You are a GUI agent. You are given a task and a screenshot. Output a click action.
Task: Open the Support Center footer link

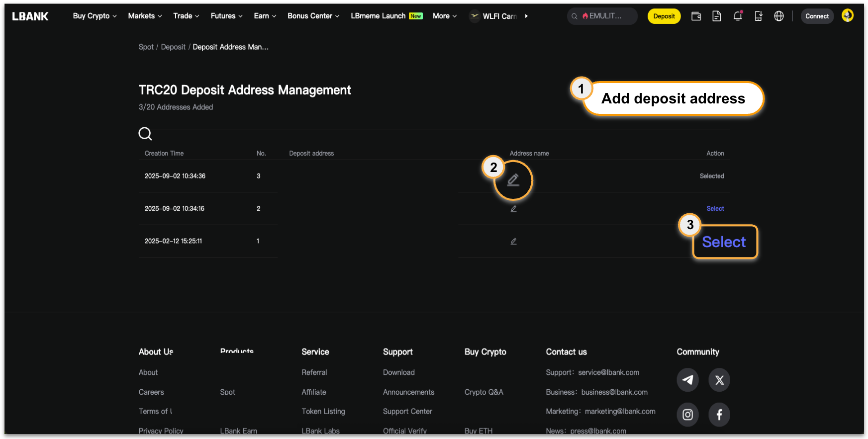[408, 412]
